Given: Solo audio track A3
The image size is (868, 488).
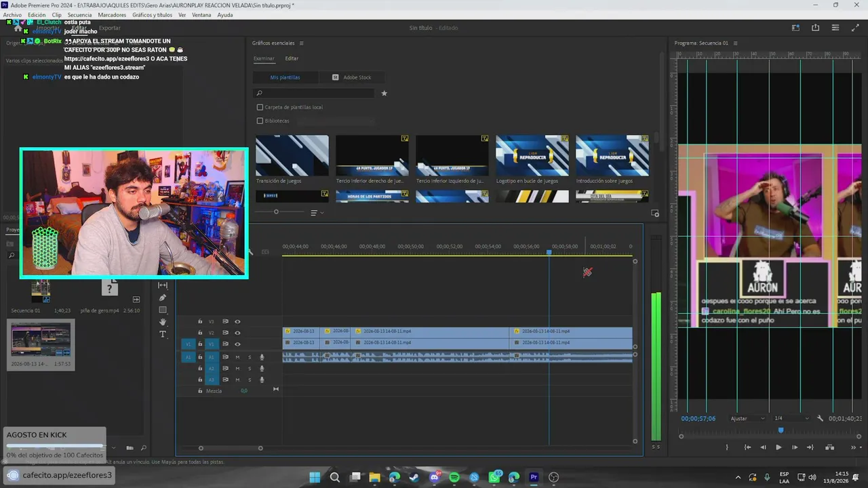Looking at the screenshot, I should (250, 380).
